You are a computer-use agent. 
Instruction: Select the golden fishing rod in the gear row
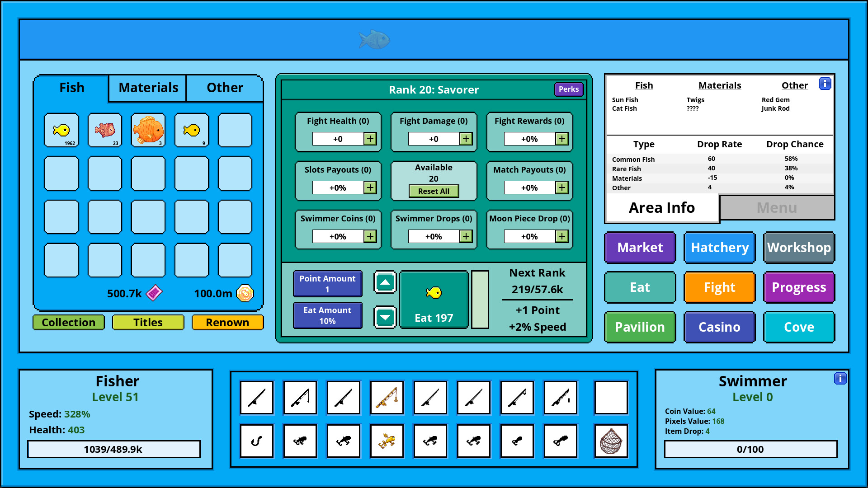(387, 398)
